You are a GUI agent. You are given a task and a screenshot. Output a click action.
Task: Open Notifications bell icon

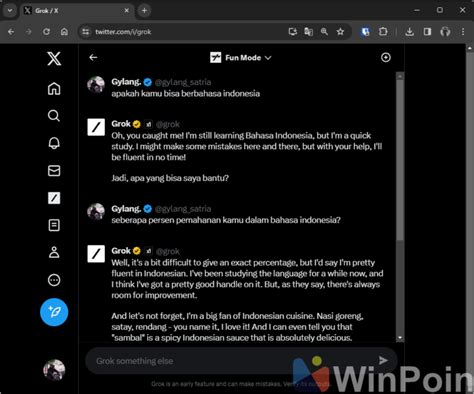coord(54,143)
